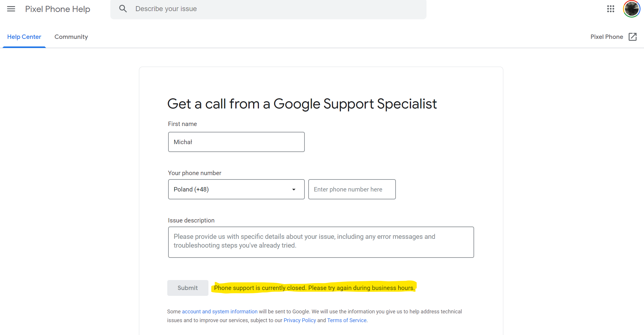This screenshot has height=335, width=644.
Task: Click the Pixel Phone Help title
Action: click(58, 9)
